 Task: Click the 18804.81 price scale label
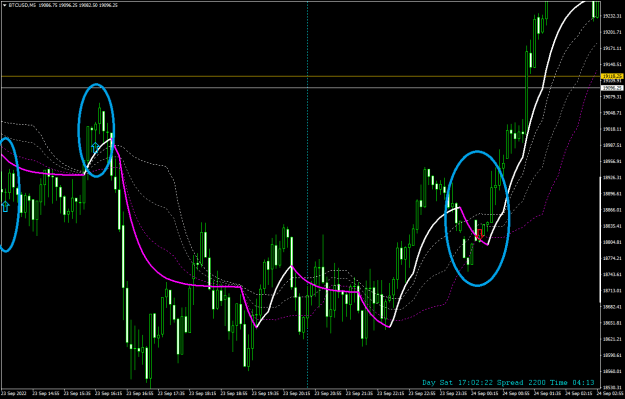tap(612, 242)
